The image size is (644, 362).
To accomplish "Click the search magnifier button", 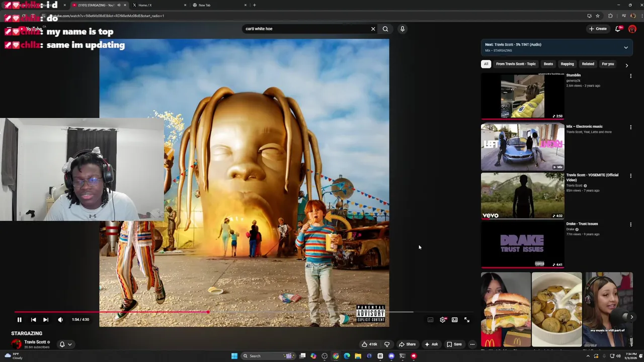I will point(385,29).
